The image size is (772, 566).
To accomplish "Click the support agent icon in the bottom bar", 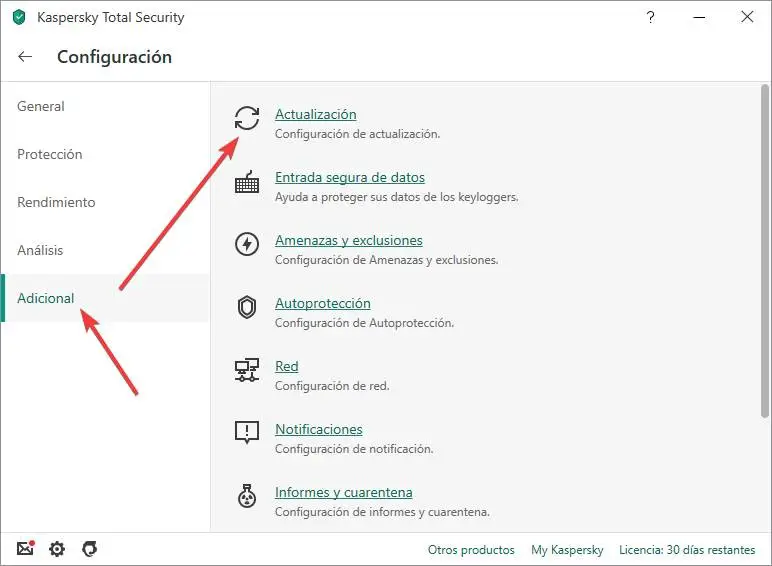I will coord(90,548).
